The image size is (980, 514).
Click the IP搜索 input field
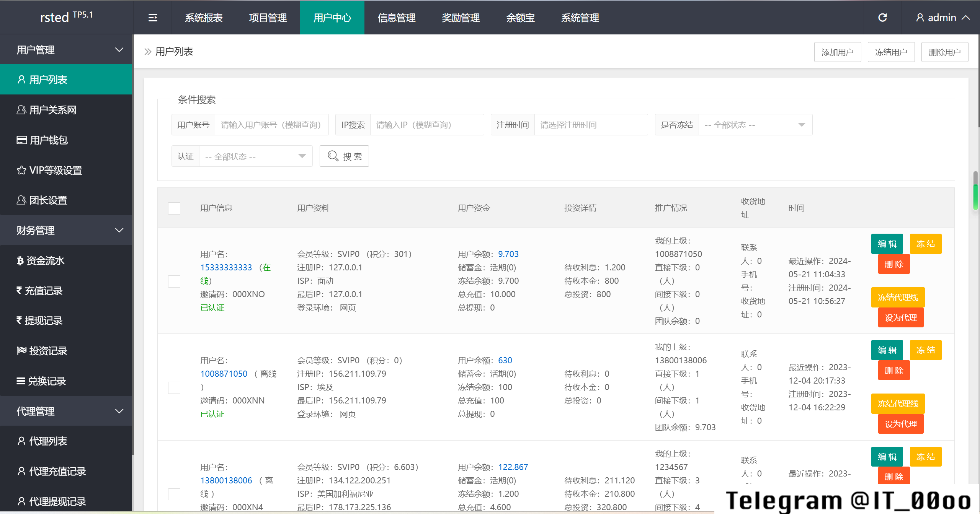[427, 125]
